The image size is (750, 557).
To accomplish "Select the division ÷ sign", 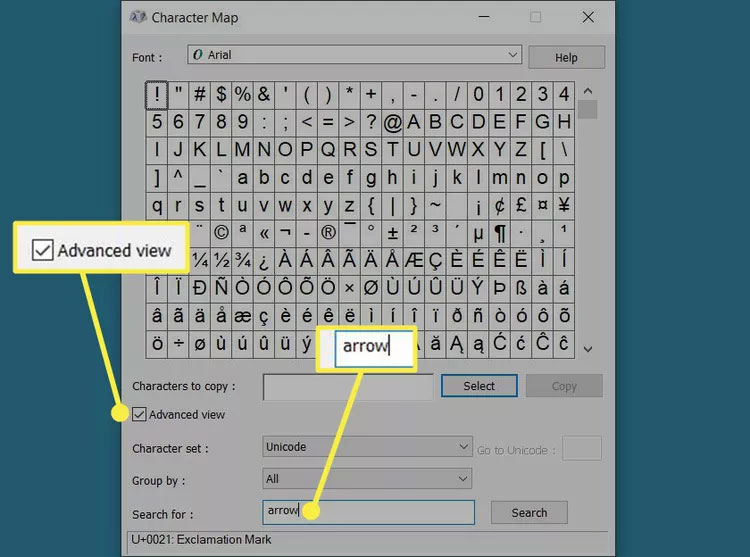I will (178, 344).
